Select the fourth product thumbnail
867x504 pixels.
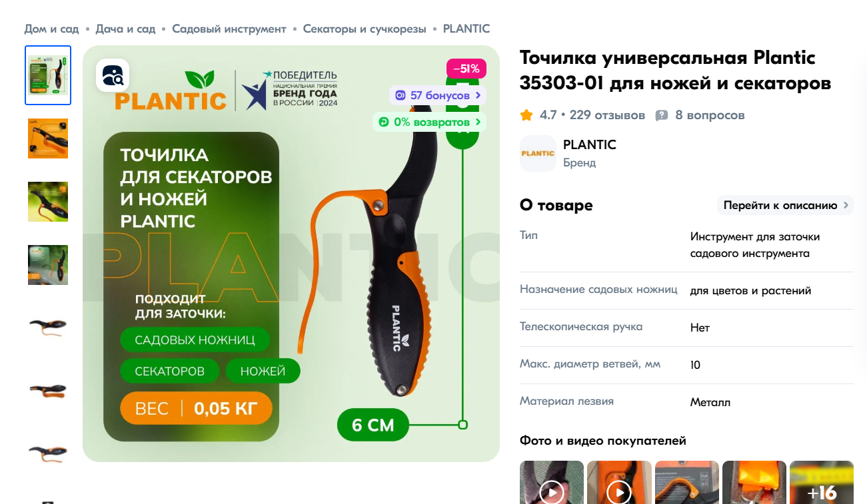coord(48,265)
